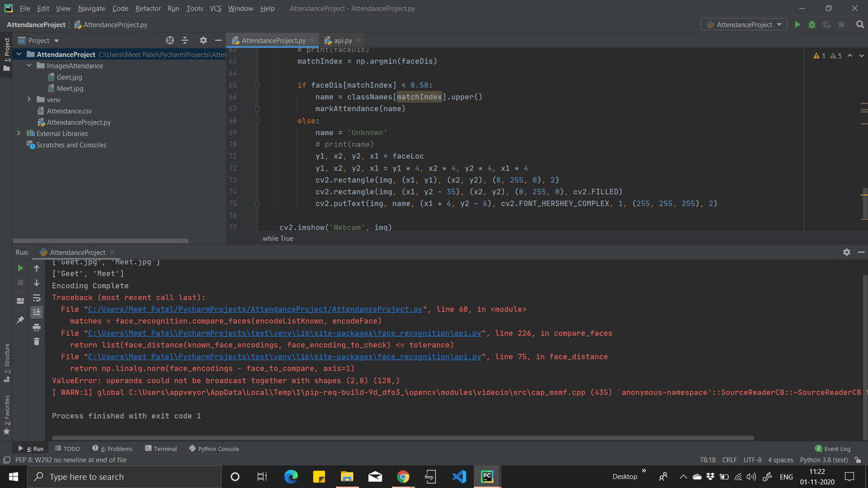Collapse all in Project panel toolbar
The width and height of the screenshot is (868, 488).
(185, 40)
